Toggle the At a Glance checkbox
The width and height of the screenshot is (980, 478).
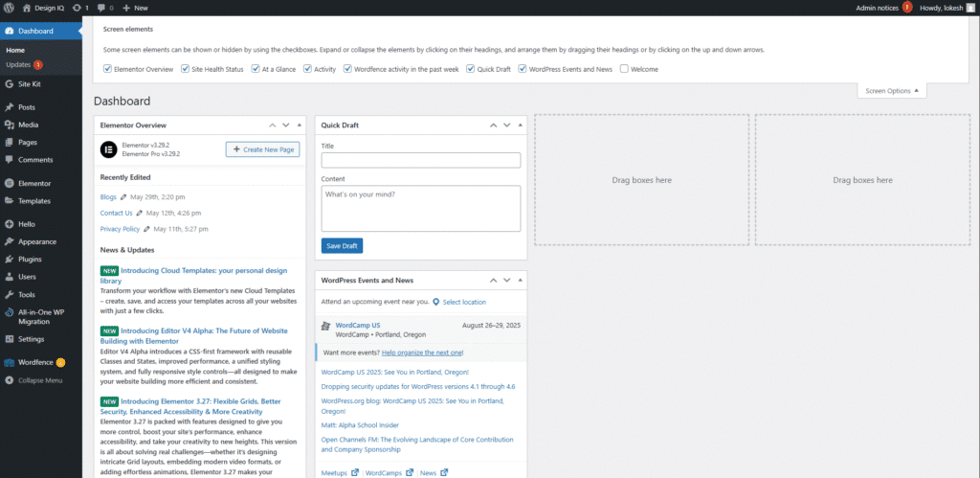coord(256,69)
